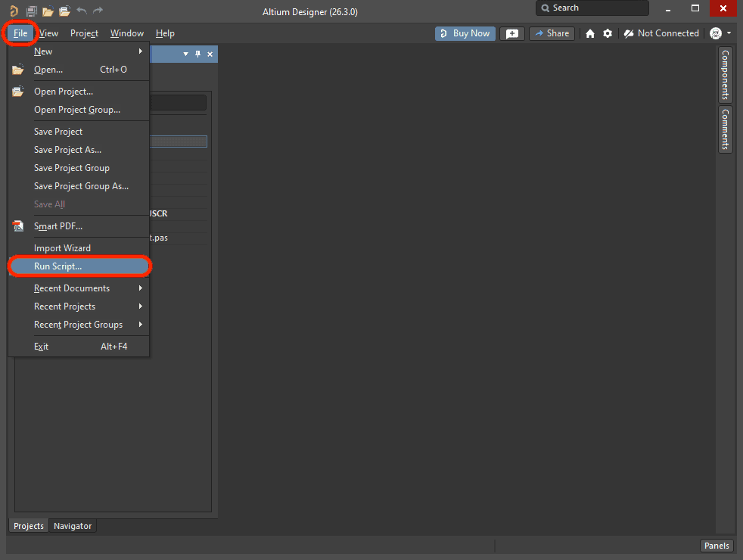Open the Import Wizard
This screenshot has height=560, width=743.
[62, 247]
